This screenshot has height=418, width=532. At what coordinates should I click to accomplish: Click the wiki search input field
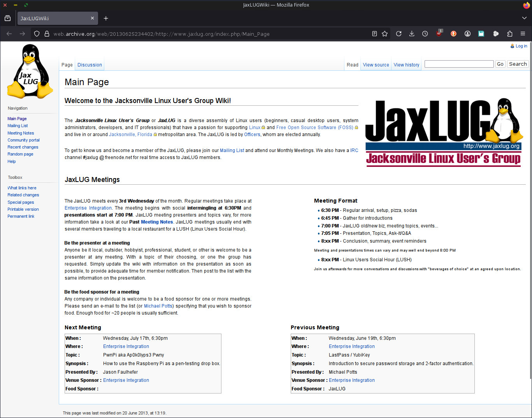(x=459, y=64)
